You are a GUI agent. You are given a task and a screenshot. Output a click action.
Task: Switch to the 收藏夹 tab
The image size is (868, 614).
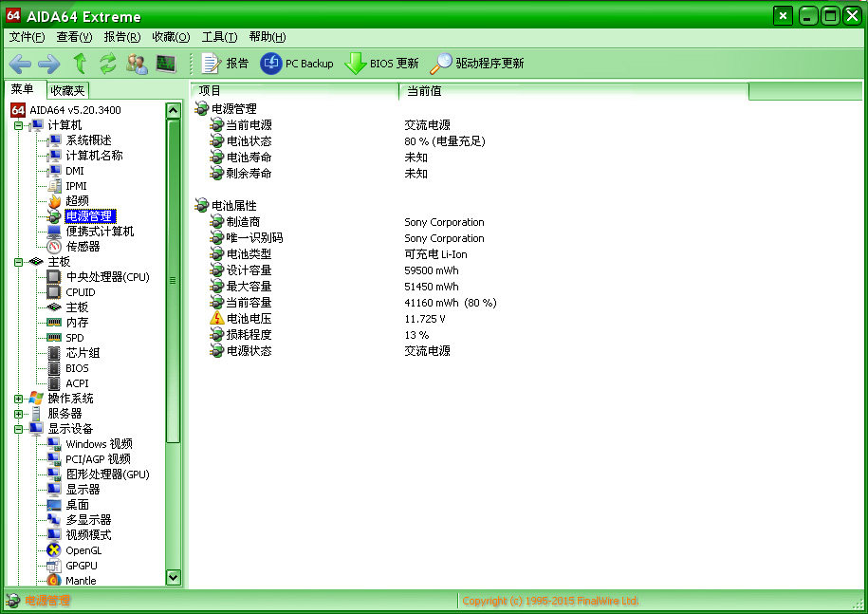point(67,90)
